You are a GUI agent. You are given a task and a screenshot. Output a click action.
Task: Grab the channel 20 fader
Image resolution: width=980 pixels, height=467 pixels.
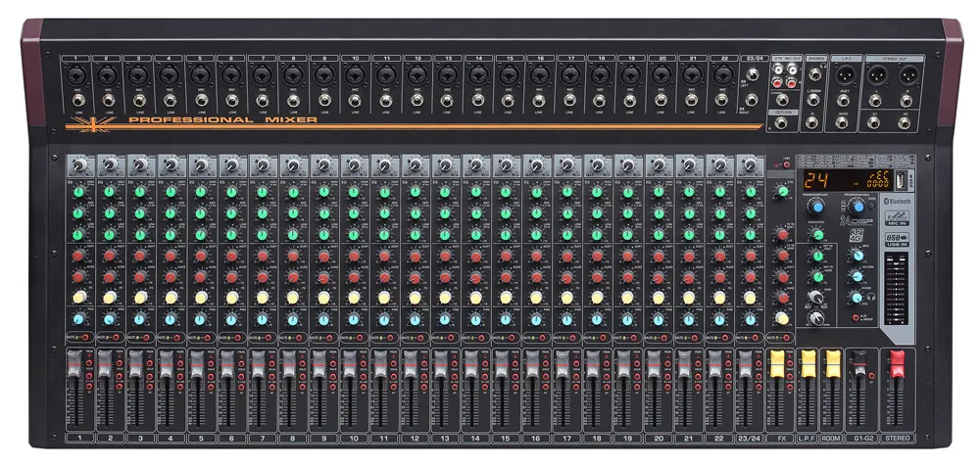[x=654, y=364]
